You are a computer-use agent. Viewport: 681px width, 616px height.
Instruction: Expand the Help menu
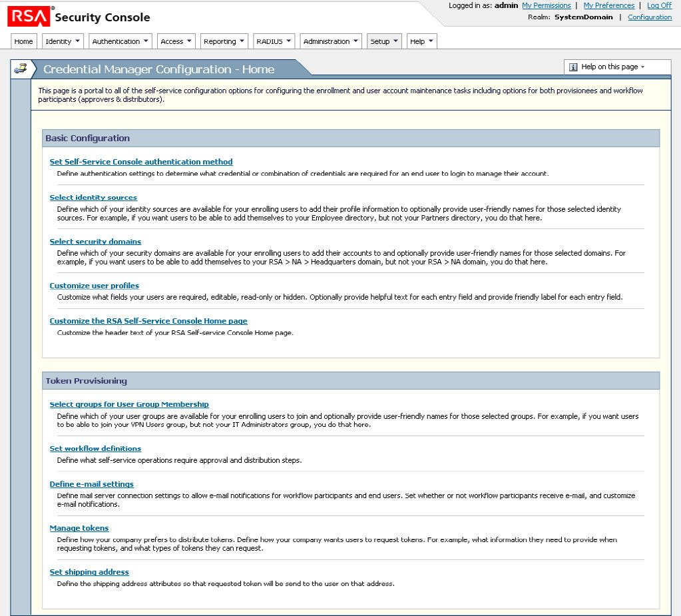pyautogui.click(x=421, y=41)
